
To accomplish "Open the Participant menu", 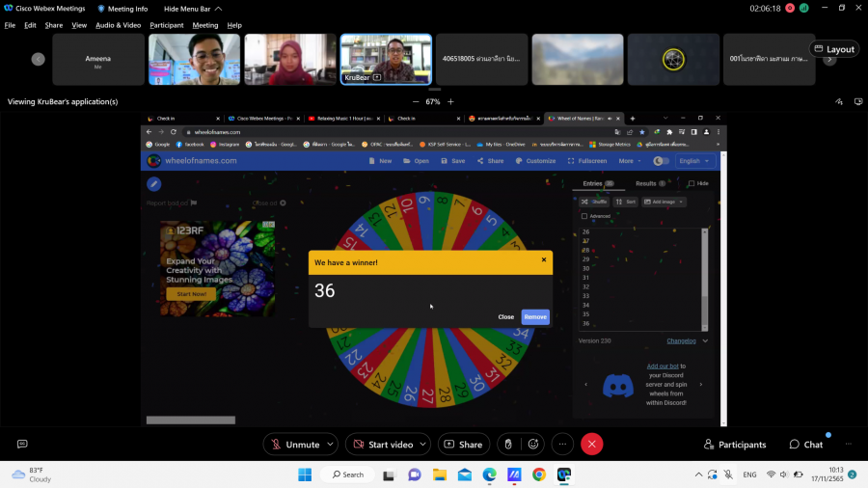I will (x=167, y=25).
